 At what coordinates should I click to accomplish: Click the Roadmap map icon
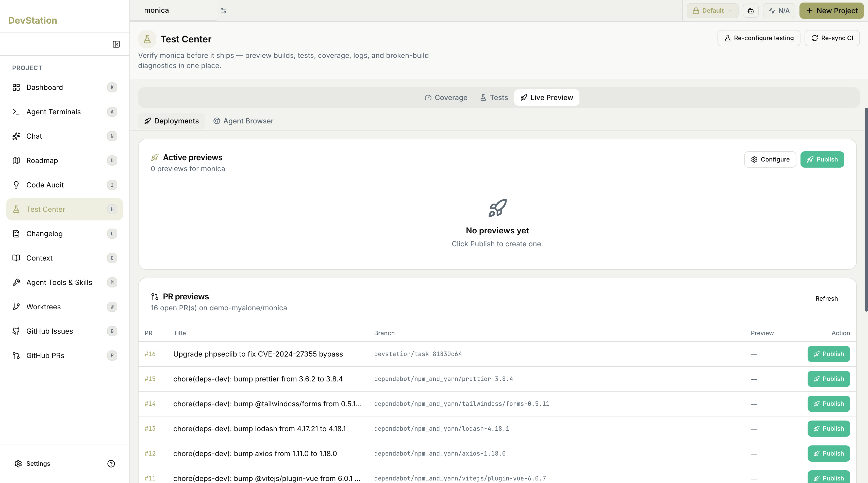[x=16, y=160]
